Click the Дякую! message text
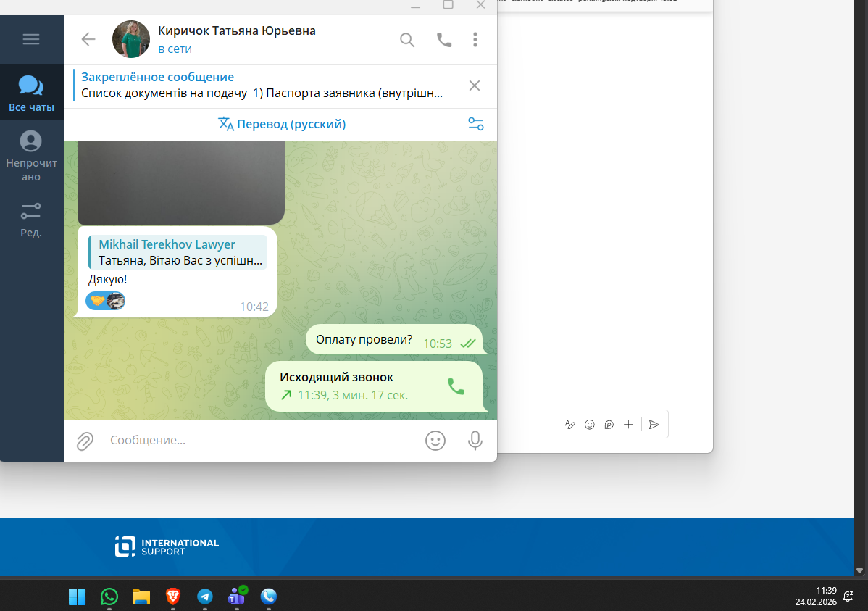The image size is (868, 611). 107,279
